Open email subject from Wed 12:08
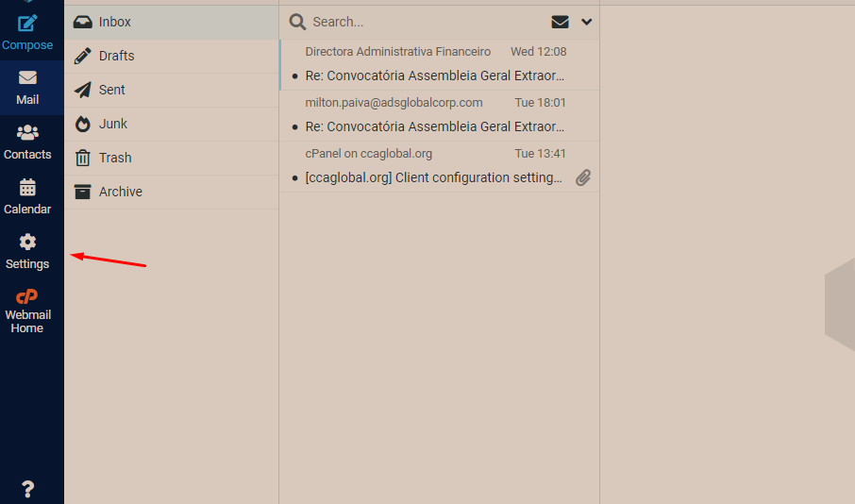Screen dimensions: 855x504 pyautogui.click(x=435, y=76)
